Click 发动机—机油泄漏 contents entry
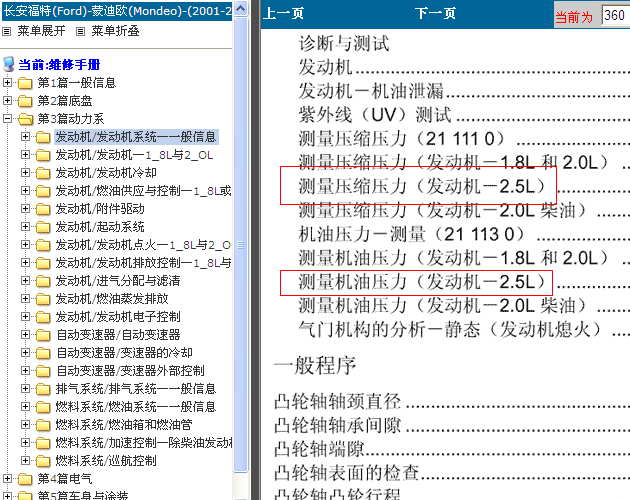Viewport: 630px width, 500px height. pyautogui.click(x=371, y=91)
